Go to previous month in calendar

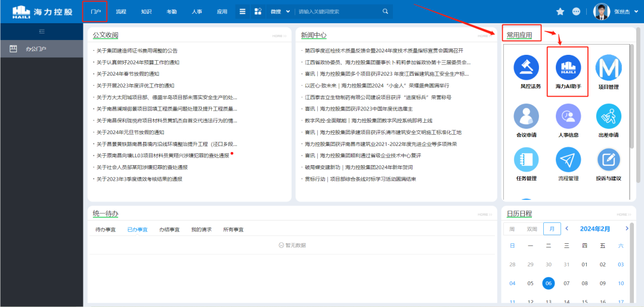[567, 228]
